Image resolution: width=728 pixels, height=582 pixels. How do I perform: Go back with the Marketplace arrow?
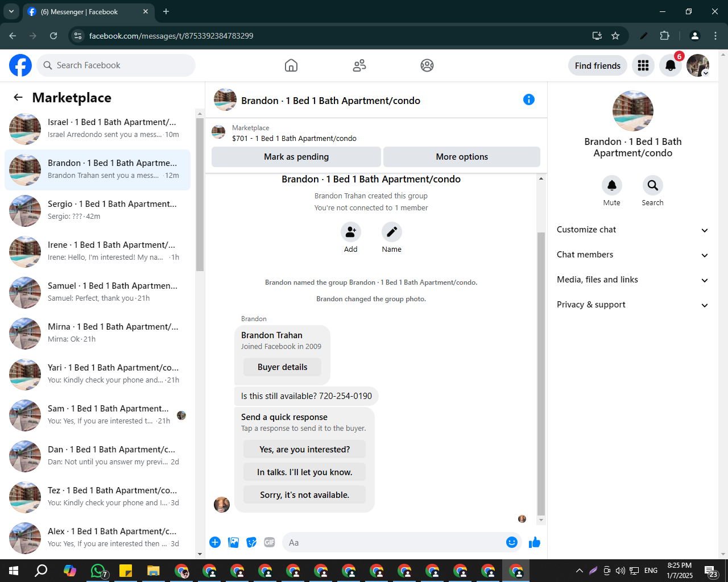click(18, 97)
